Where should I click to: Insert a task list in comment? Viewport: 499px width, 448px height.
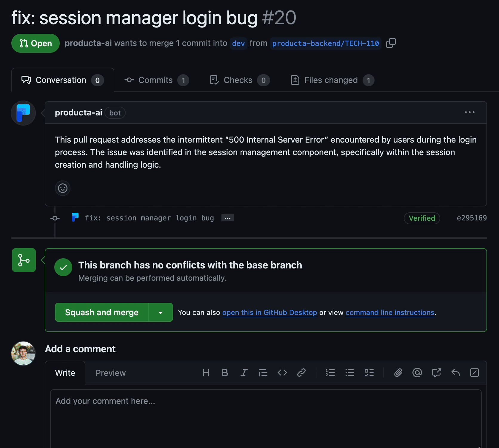coord(369,373)
